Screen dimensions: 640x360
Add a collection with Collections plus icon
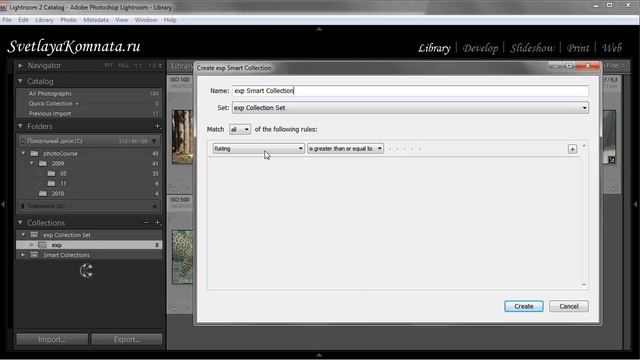pyautogui.click(x=158, y=222)
